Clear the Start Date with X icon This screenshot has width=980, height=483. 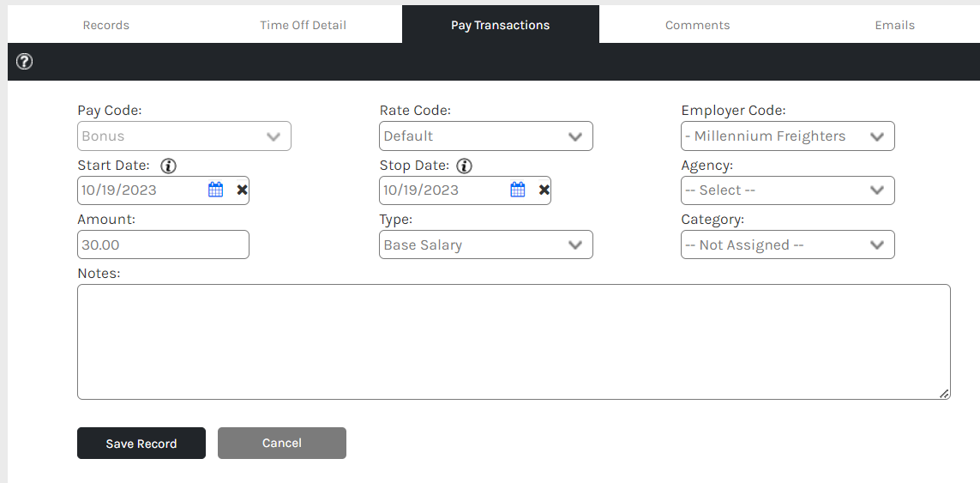coord(242,190)
